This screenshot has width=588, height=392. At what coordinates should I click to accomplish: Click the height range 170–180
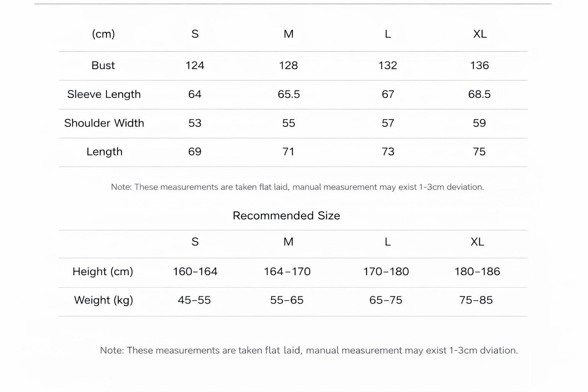pos(386,271)
